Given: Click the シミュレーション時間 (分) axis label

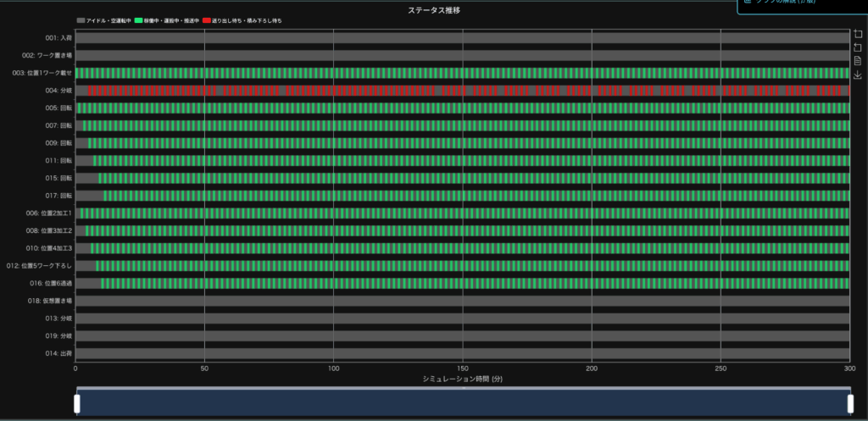Looking at the screenshot, I should [463, 379].
